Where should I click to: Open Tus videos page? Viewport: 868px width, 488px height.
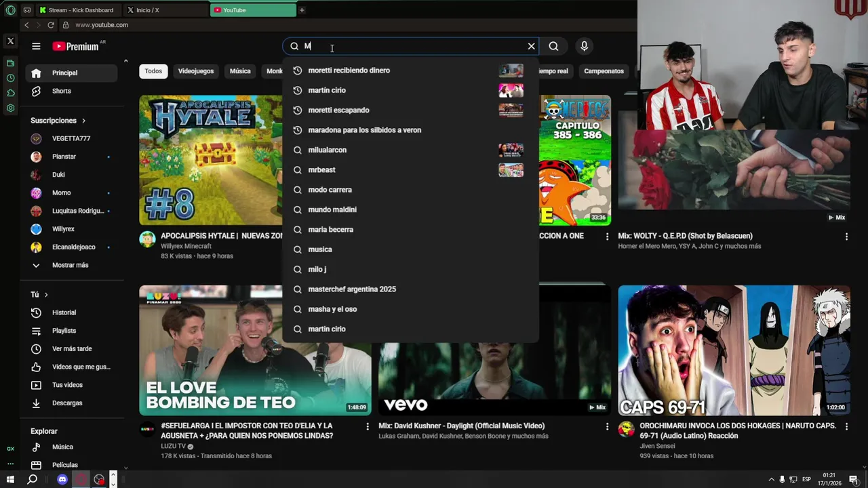click(71, 385)
